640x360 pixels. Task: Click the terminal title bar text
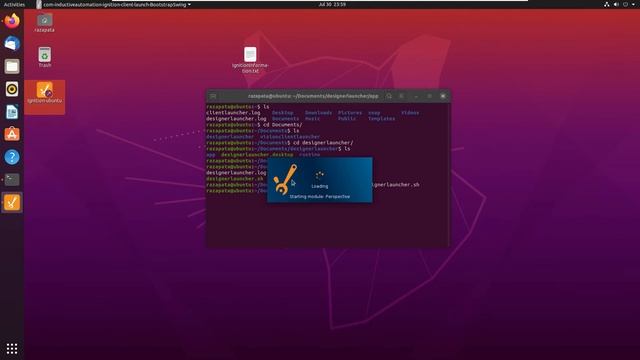point(313,96)
